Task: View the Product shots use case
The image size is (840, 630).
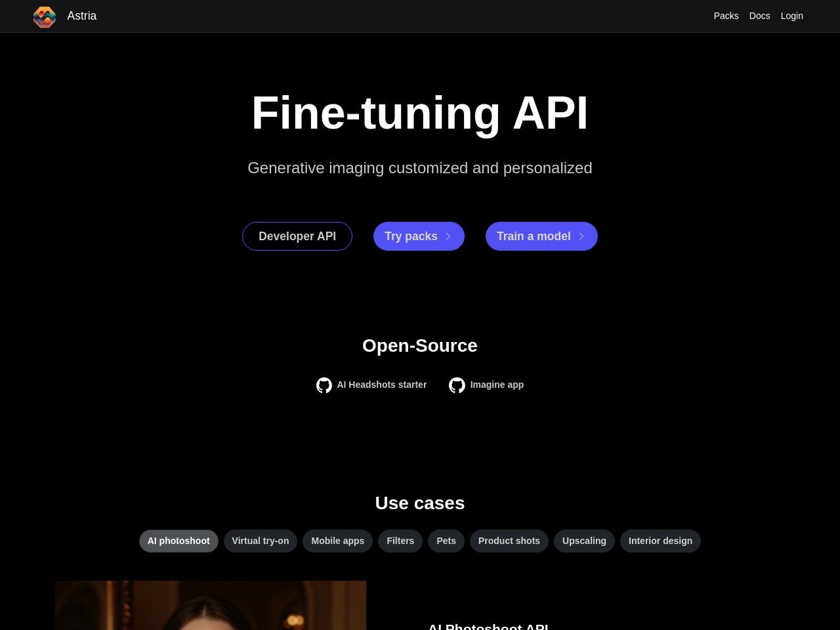Action: [x=509, y=541]
